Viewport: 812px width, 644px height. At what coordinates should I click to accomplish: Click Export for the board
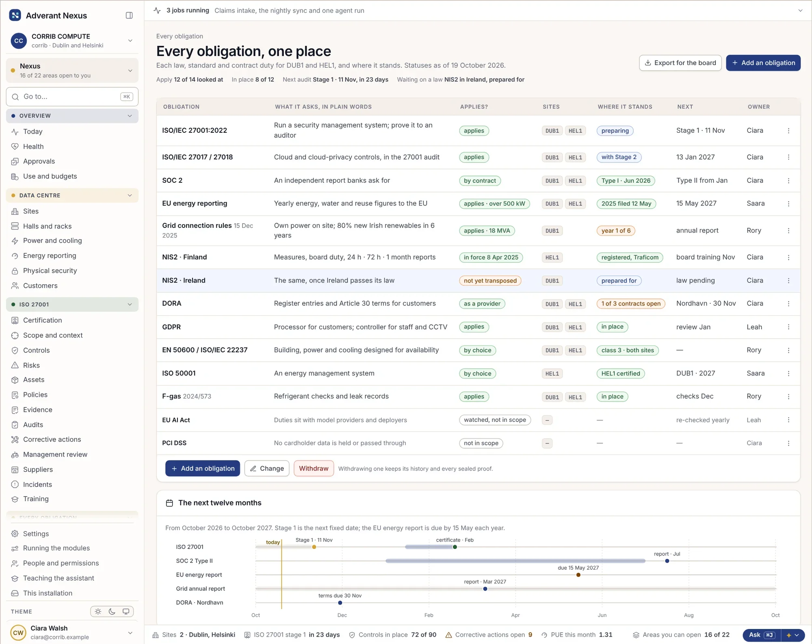[680, 63]
